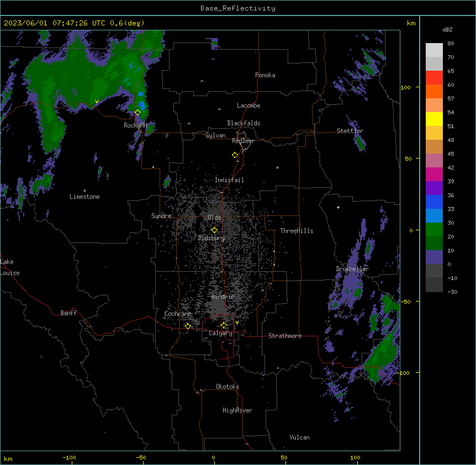Viewport: 476px width, 465px height.
Task: Click the Airdrie city label
Action: click(x=223, y=297)
